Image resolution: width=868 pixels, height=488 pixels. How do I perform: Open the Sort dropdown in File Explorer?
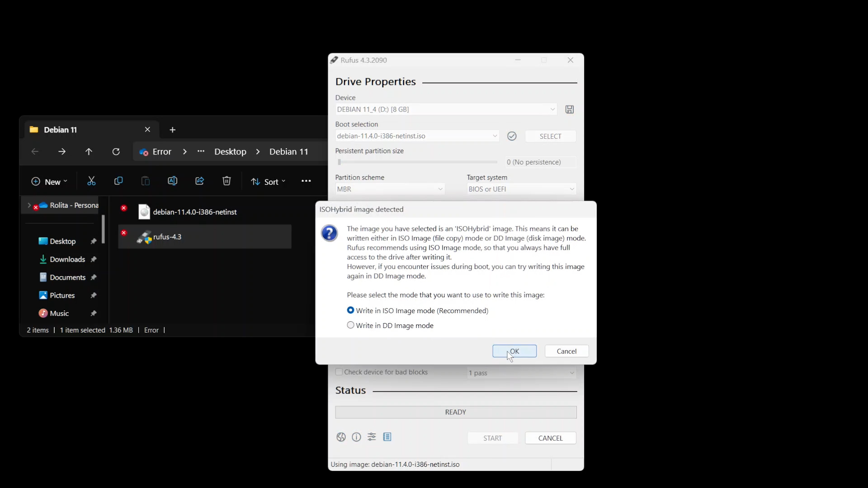269,182
